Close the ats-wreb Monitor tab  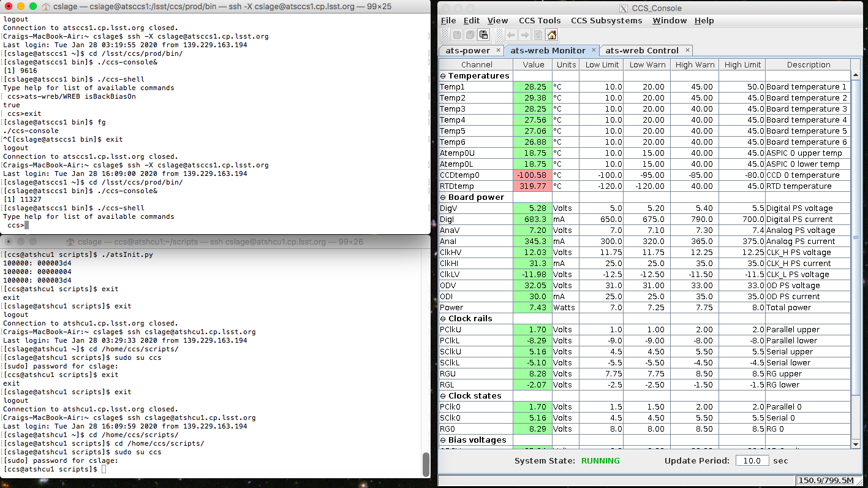(x=594, y=50)
